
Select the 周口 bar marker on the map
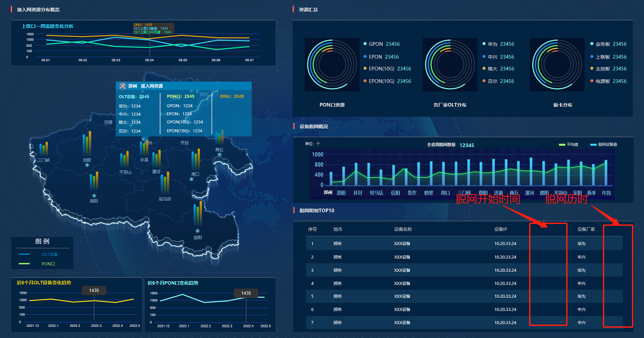pyautogui.click(x=195, y=160)
